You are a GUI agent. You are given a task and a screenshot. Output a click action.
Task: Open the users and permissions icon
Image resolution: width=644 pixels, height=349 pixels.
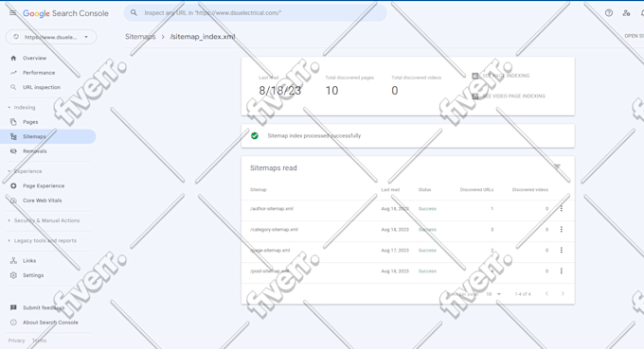[626, 12]
